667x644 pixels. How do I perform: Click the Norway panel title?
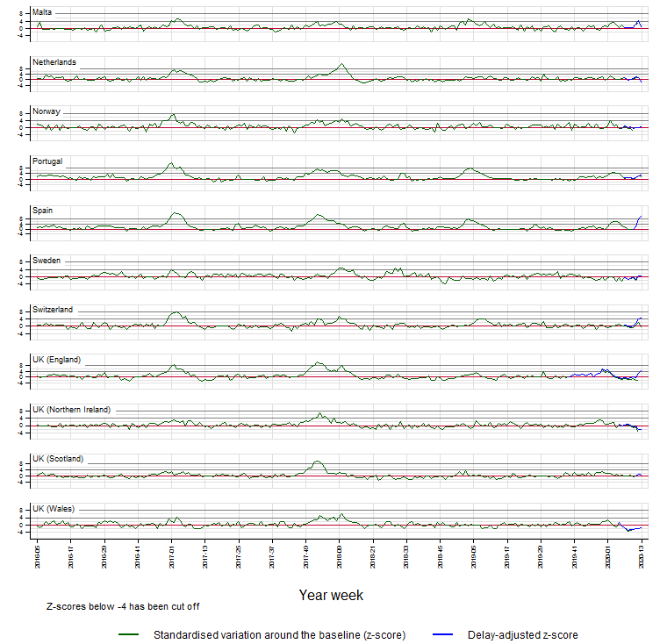point(47,111)
